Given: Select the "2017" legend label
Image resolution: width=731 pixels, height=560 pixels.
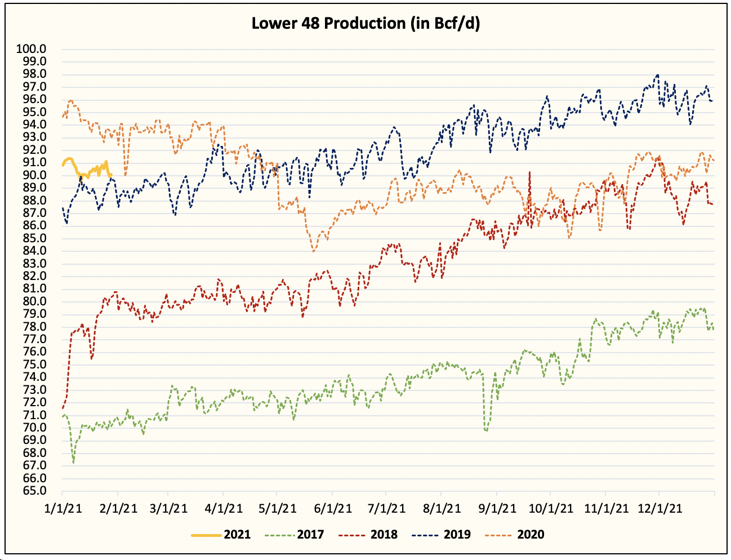Looking at the screenshot, I should coord(310,535).
